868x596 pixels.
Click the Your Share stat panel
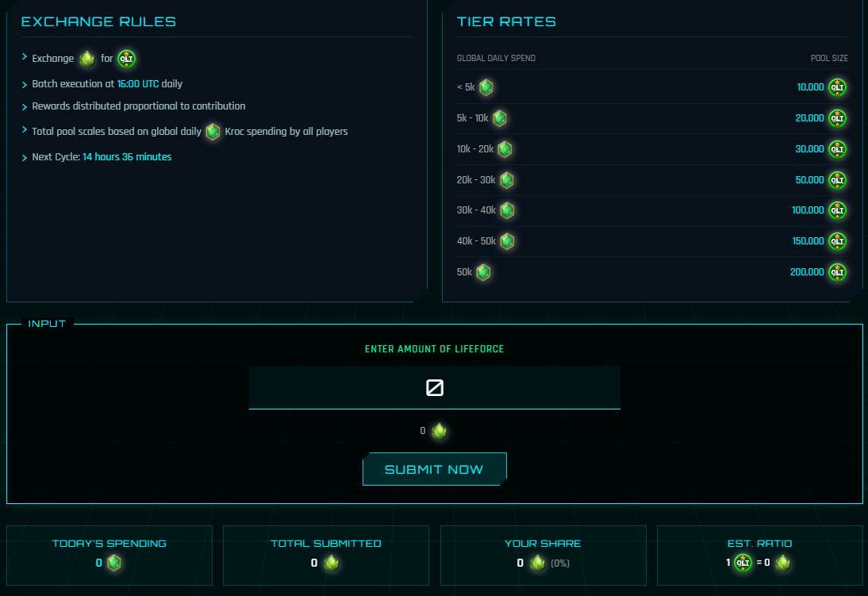pos(543,555)
